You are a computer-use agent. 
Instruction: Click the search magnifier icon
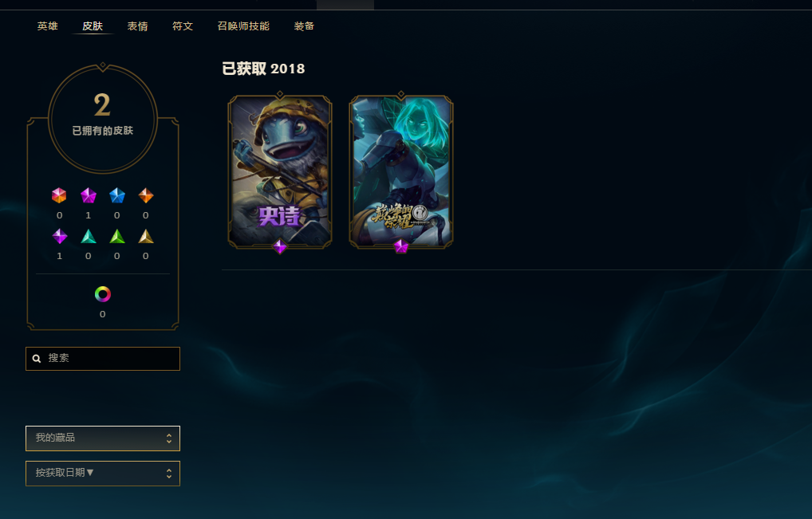[37, 359]
